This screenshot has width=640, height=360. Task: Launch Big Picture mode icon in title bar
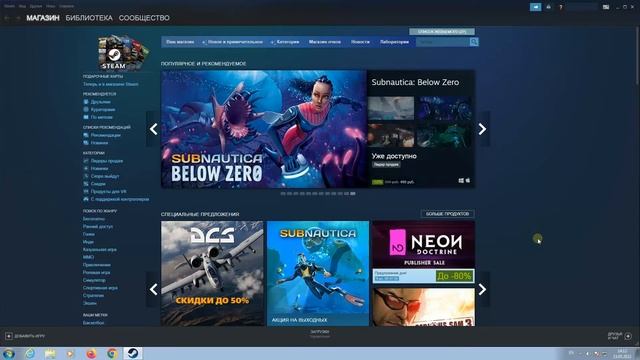click(606, 7)
